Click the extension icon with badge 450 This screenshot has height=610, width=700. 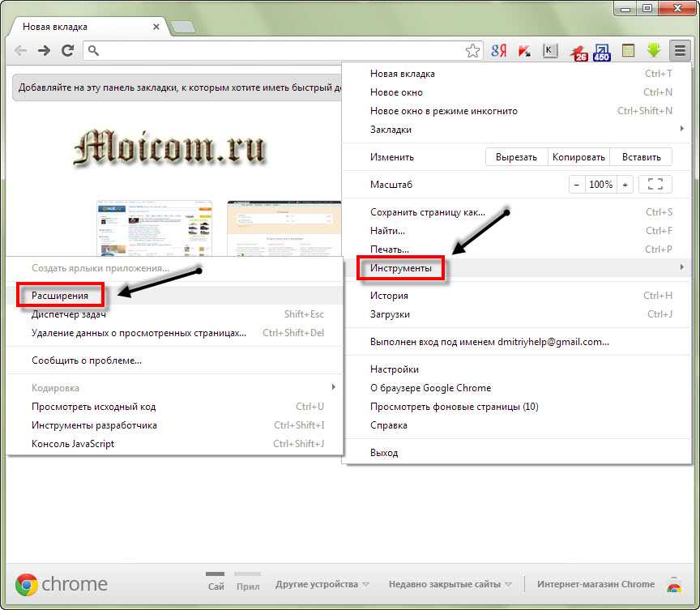click(x=602, y=52)
